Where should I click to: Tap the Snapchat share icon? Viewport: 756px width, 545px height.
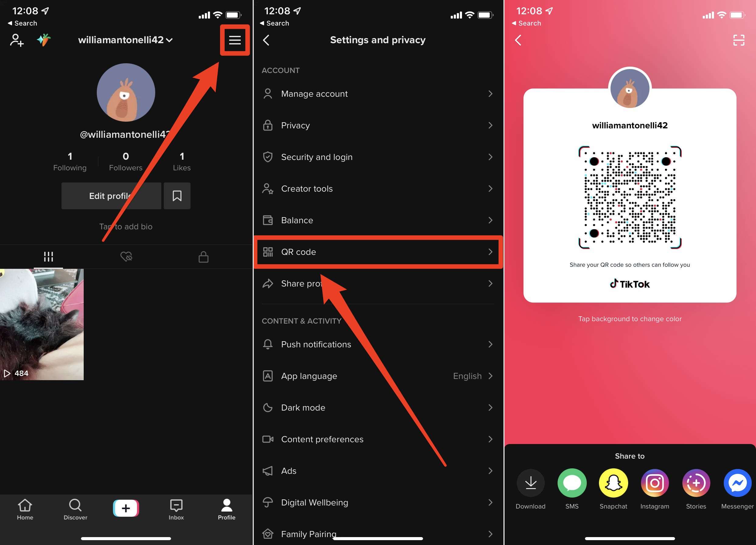(613, 483)
